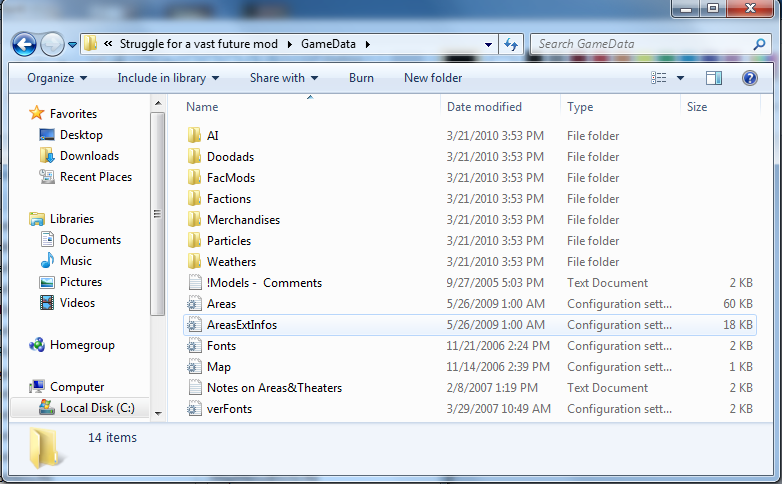Open the Help question mark icon
The width and height of the screenshot is (782, 484).
pos(749,78)
